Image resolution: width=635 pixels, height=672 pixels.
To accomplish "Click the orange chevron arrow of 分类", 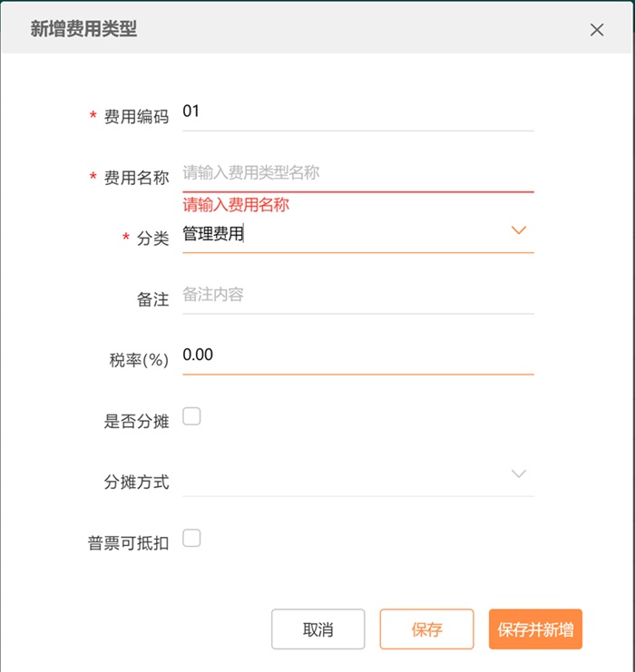I will [x=519, y=230].
